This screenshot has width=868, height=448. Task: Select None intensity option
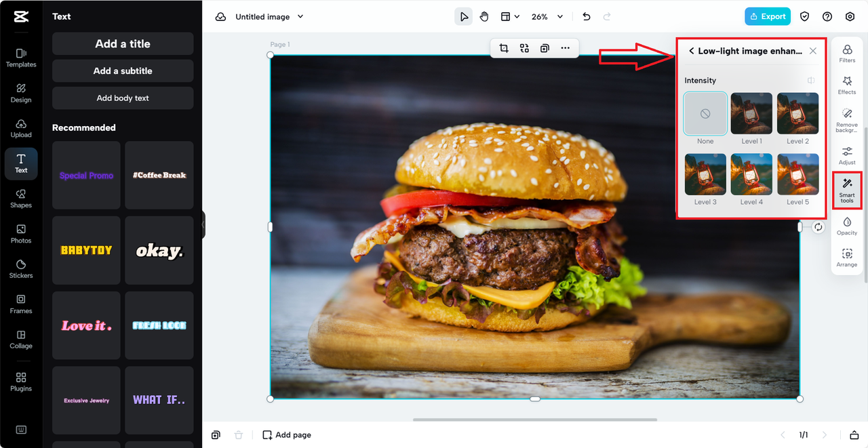tap(705, 114)
